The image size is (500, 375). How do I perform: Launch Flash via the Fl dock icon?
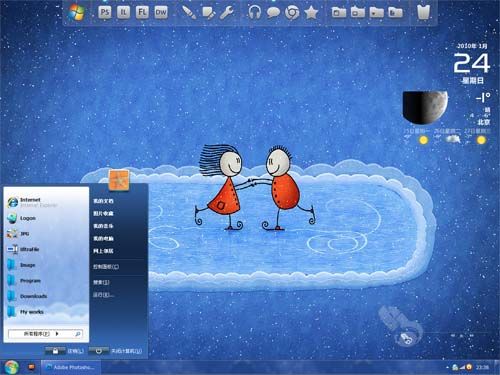142,13
